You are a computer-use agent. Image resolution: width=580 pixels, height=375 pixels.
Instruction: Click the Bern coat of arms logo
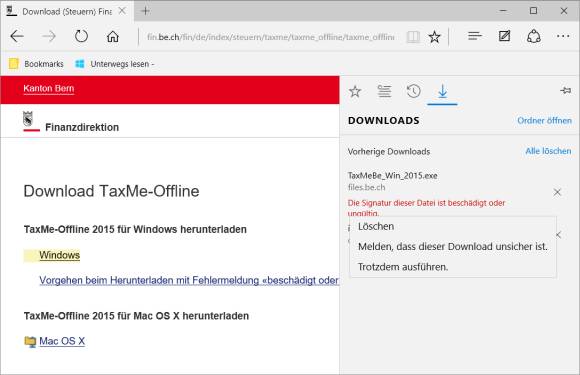pos(28,119)
